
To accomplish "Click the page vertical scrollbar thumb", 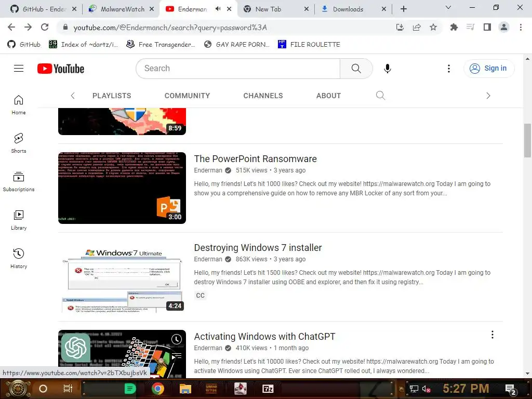I will (x=527, y=140).
